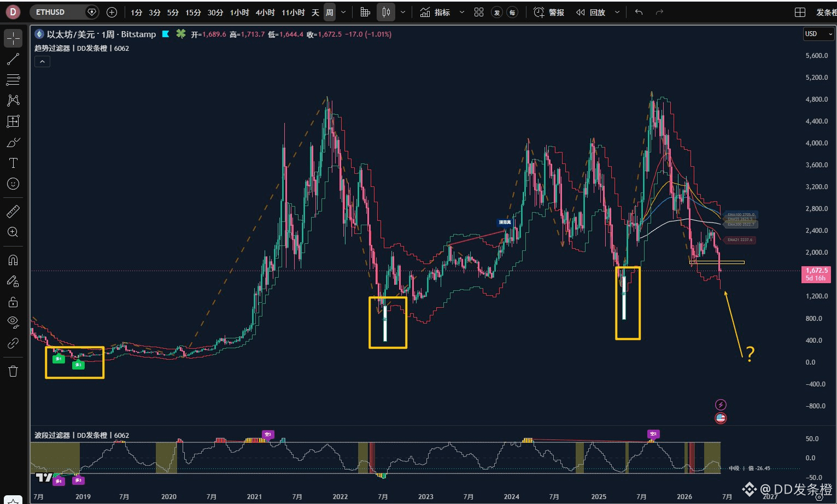Toggle the circled 发 button
This screenshot has height=504, width=837.
pos(497,12)
